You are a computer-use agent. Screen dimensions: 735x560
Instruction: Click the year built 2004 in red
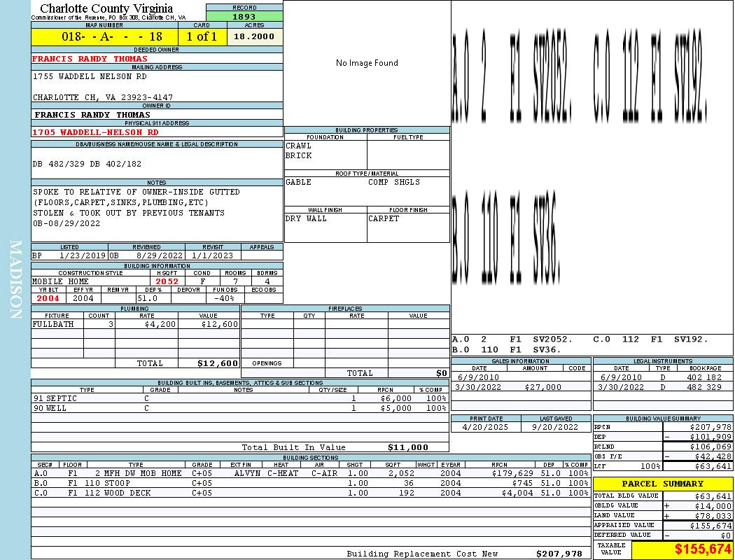click(48, 298)
